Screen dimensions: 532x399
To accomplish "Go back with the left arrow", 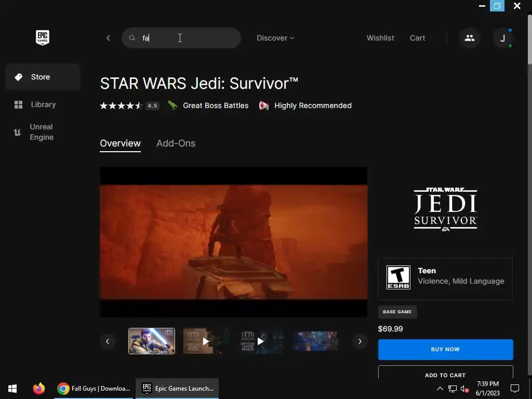I will pos(108,38).
